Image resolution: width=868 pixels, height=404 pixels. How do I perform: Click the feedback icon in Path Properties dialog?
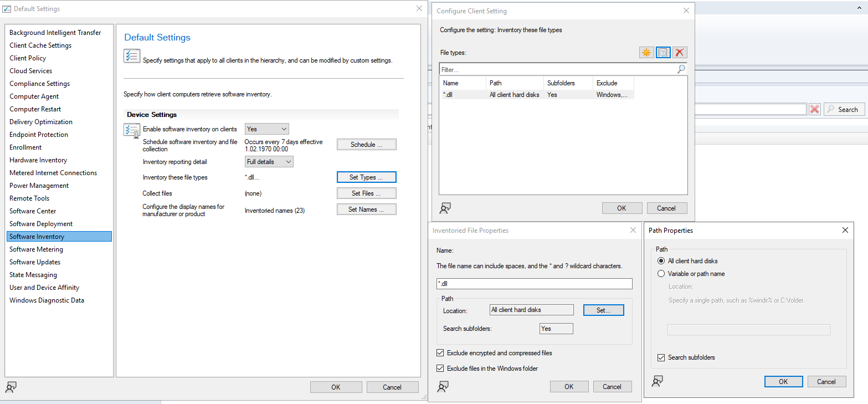pyautogui.click(x=658, y=381)
